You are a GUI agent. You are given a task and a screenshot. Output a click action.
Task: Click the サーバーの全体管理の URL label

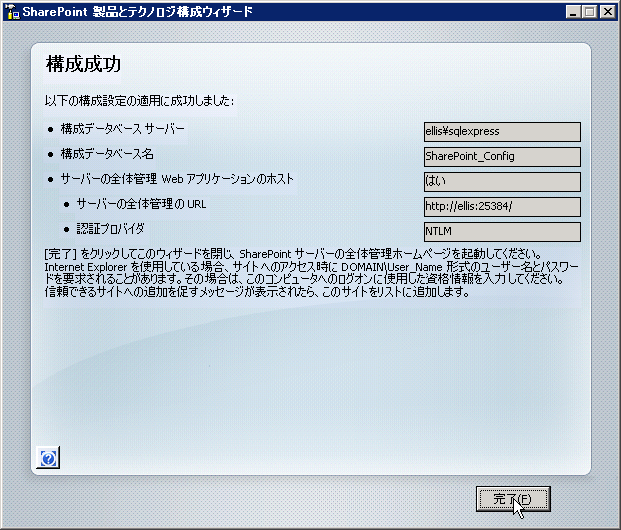[141, 204]
